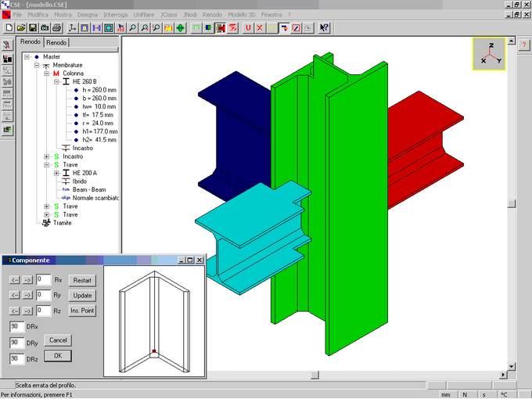Click OK in the Componente dialog
The width and height of the screenshot is (532, 399).
[58, 355]
